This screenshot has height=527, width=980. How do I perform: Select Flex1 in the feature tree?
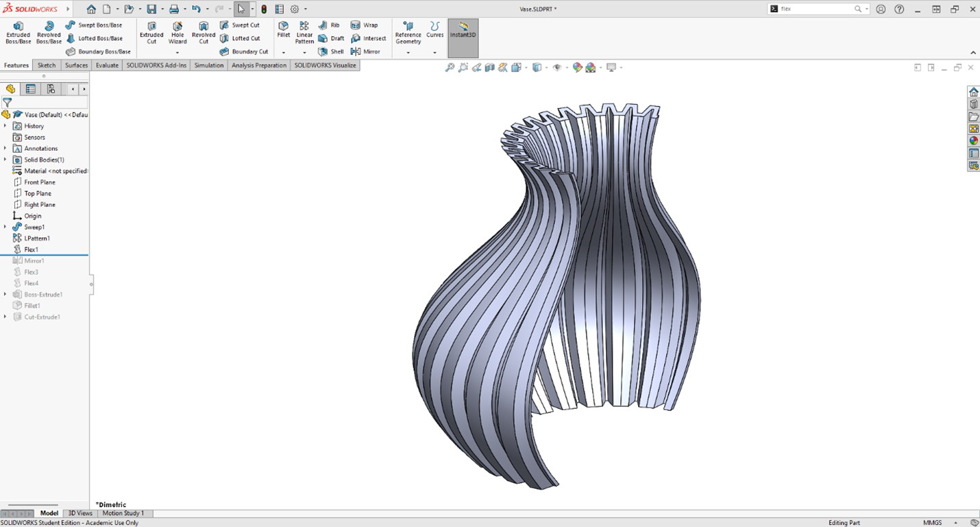click(32, 249)
